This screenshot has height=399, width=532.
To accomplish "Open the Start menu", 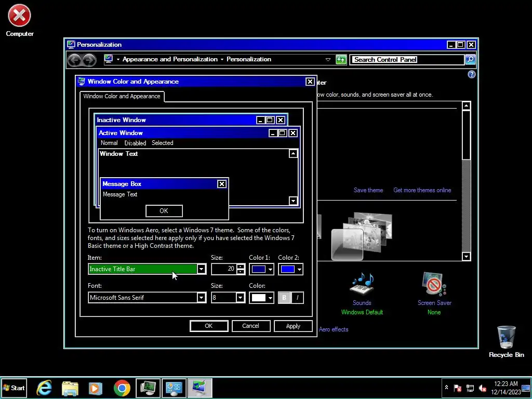I will click(x=14, y=388).
